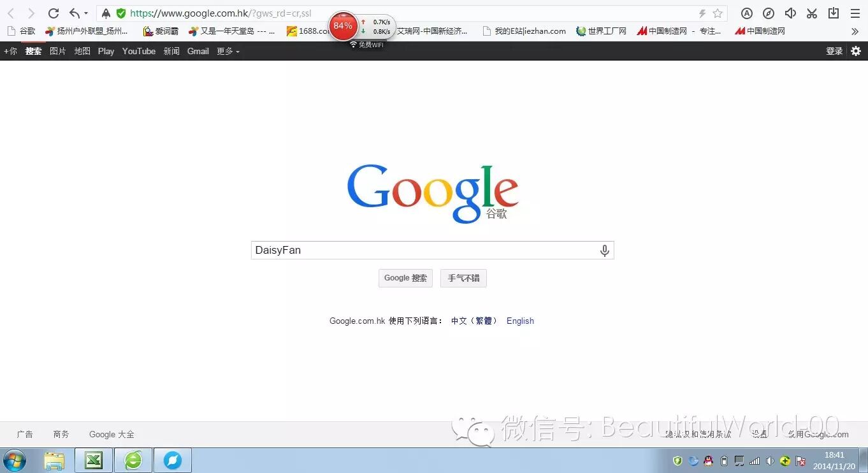Reload the current page
This screenshot has height=473, width=868.
(54, 13)
